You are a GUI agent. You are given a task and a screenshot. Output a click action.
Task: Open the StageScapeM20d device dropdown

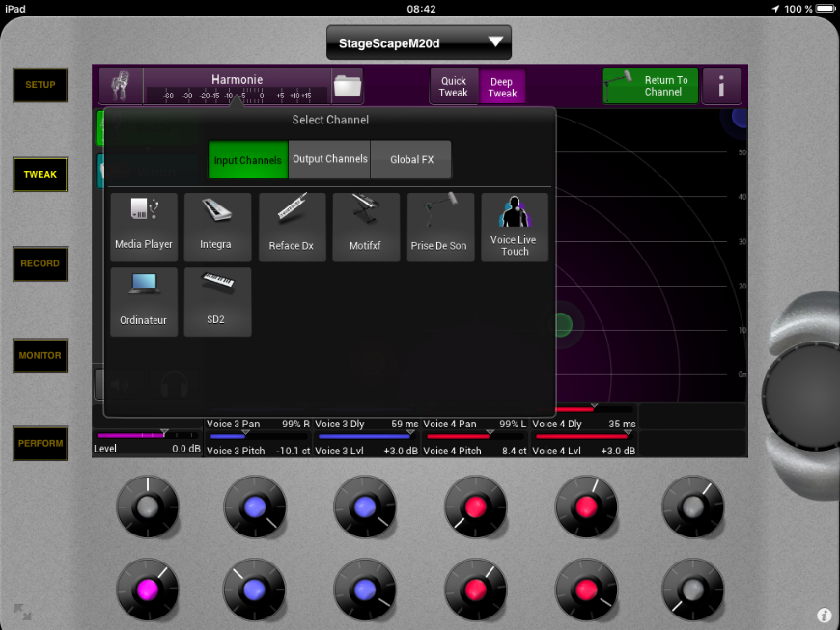tap(418, 42)
